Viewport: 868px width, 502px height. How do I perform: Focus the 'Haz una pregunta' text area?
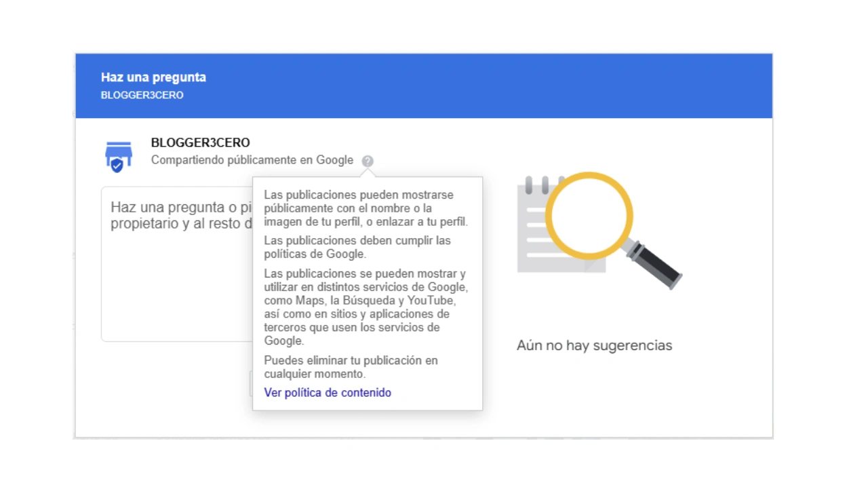177,264
